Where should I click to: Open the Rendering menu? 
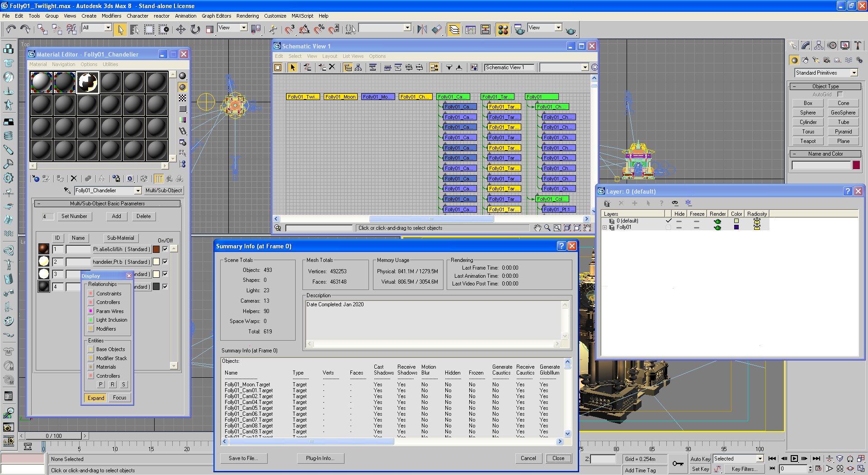(247, 16)
